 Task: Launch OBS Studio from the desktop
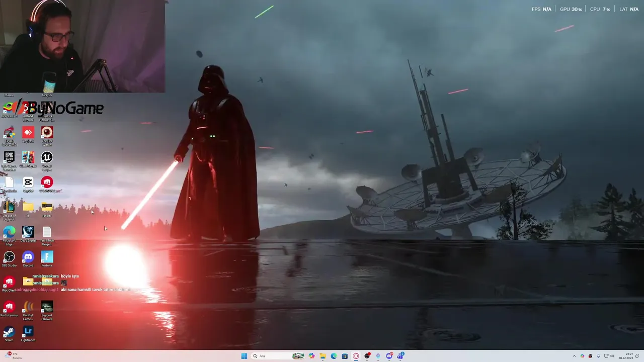click(9, 259)
